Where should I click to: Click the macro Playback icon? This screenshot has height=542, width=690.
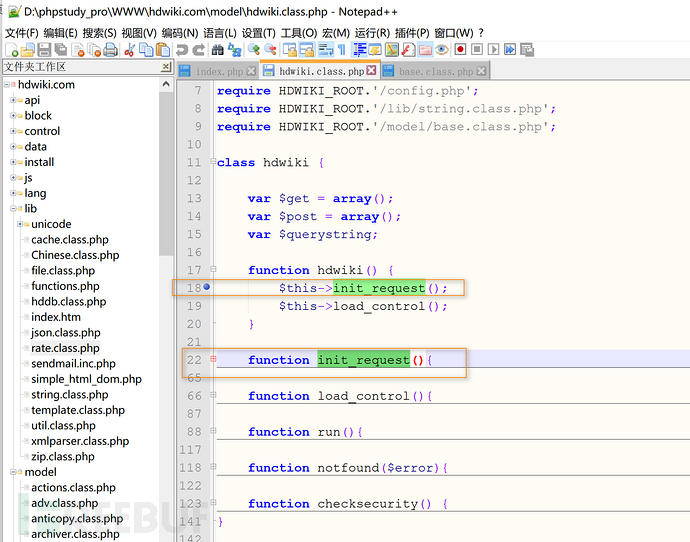[493, 49]
